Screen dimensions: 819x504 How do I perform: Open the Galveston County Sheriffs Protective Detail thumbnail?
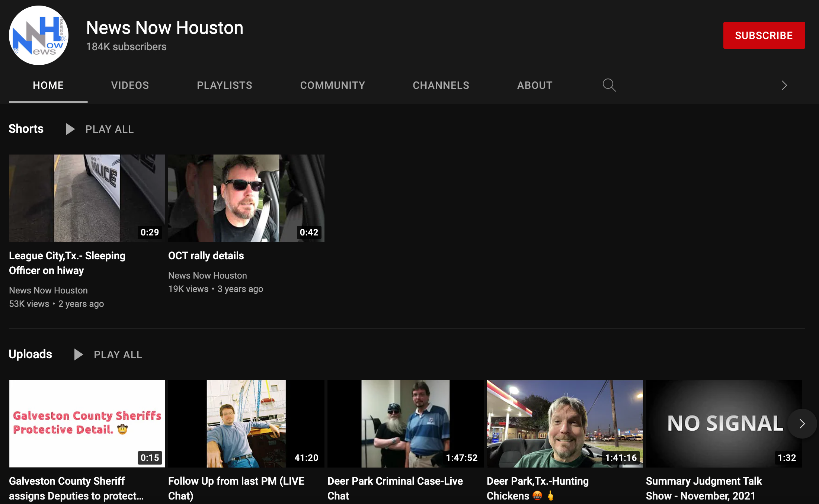[87, 424]
